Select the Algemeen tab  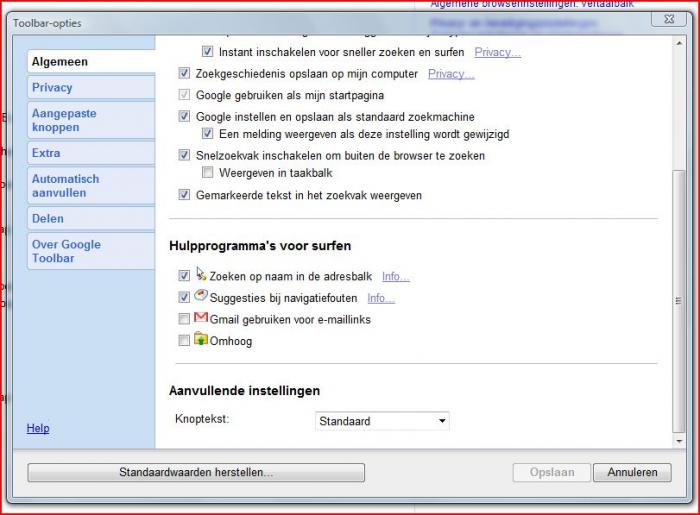tap(91, 62)
